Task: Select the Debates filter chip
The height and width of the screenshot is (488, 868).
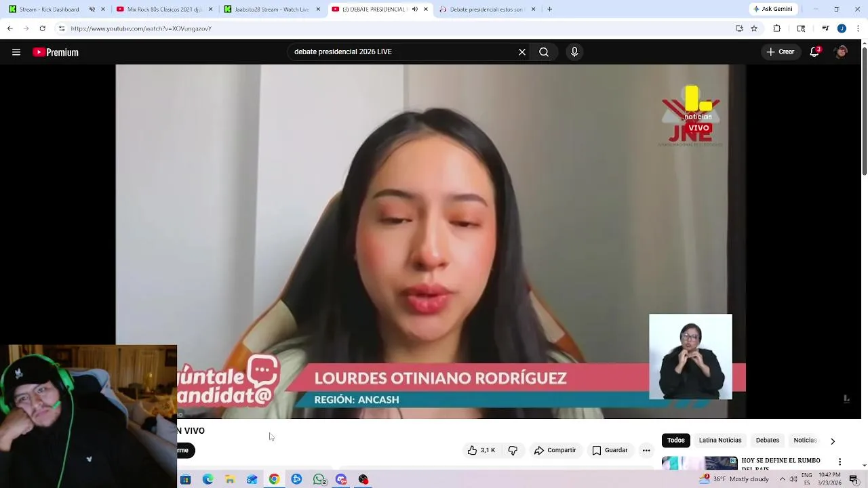Action: (x=768, y=441)
